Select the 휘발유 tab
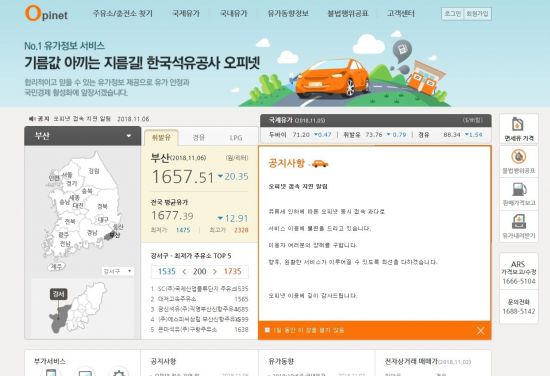The height and width of the screenshot is (376, 550). point(161,137)
